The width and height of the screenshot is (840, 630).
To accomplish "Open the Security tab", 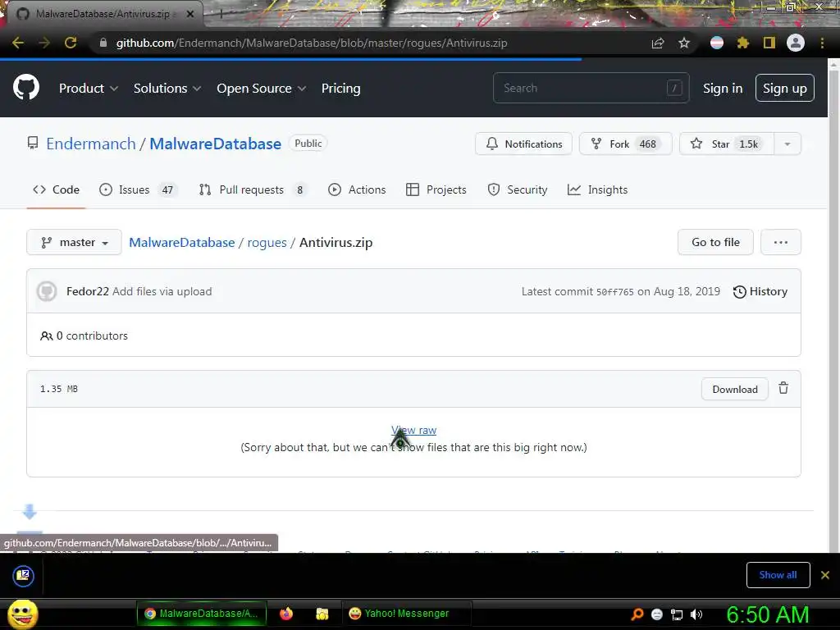I will 518,189.
